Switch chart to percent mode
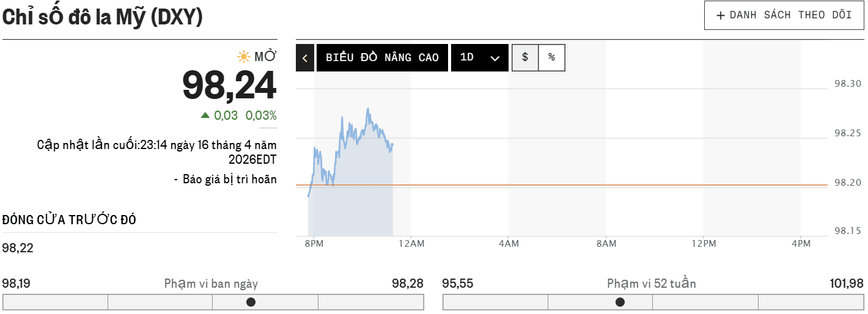868x314 pixels. coord(552,57)
